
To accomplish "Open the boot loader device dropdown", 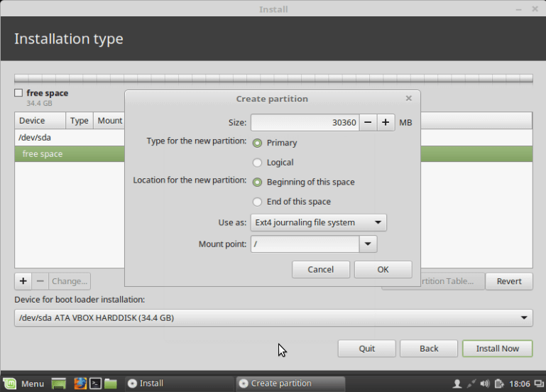I will [x=273, y=318].
